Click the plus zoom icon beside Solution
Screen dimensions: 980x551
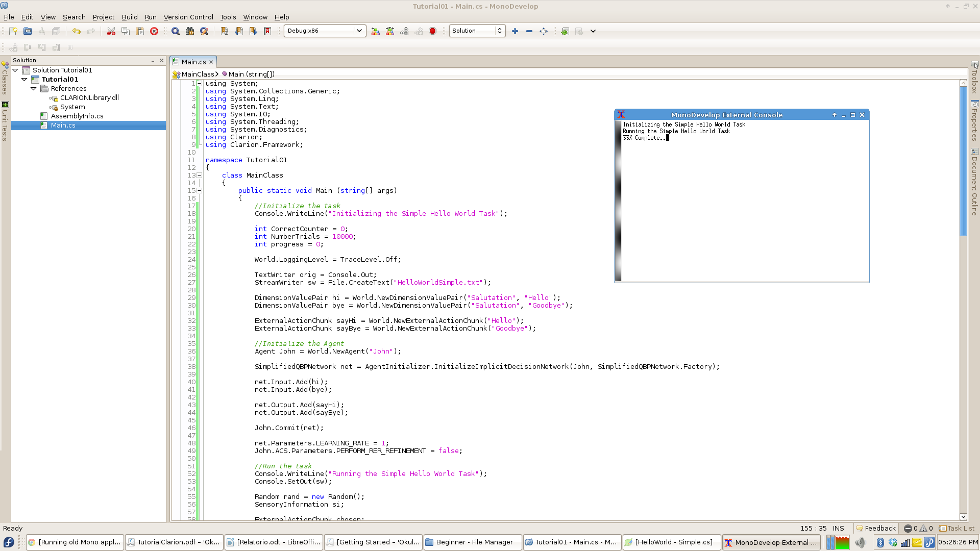click(x=514, y=31)
